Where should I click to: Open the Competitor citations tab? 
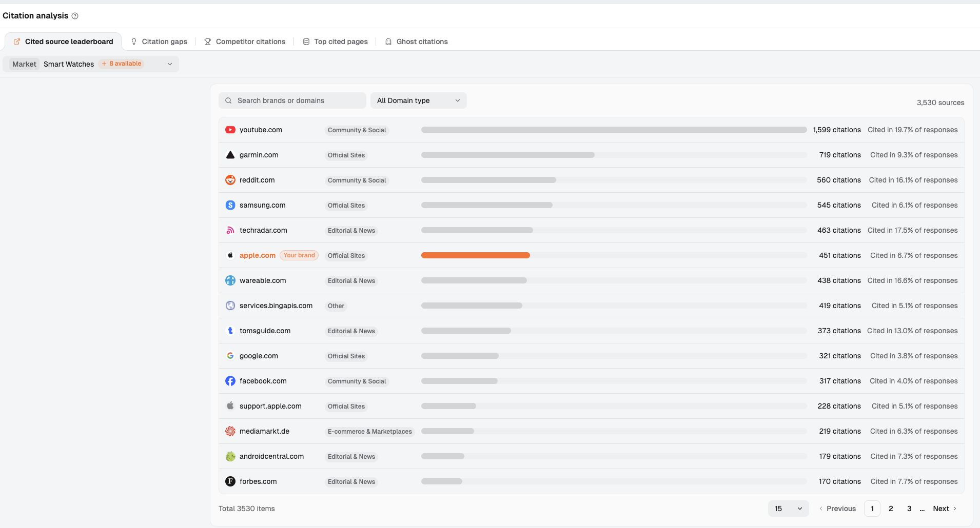tap(245, 42)
